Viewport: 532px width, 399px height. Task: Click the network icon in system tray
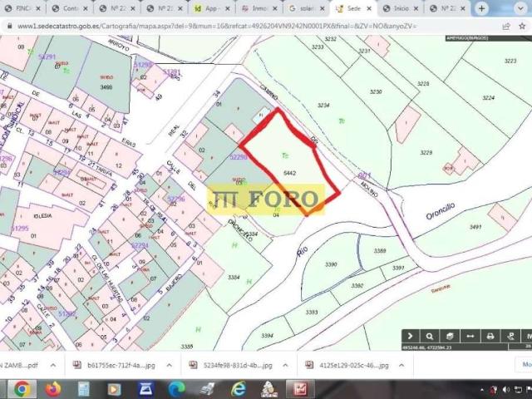click(518, 390)
